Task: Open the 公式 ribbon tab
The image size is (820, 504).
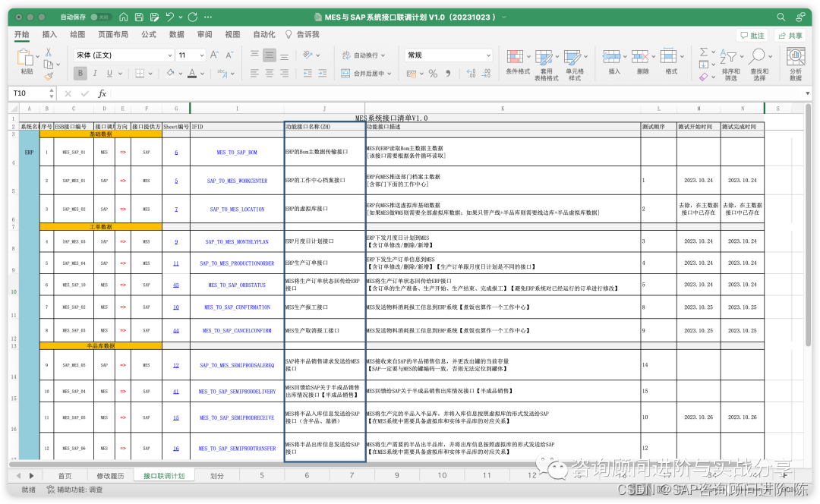Action: click(149, 34)
